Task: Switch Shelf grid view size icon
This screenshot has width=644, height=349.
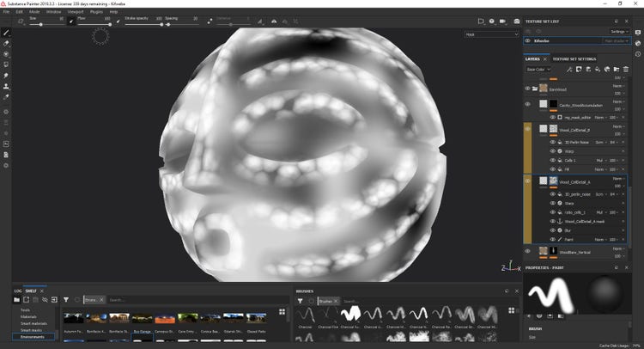Action: [283, 311]
